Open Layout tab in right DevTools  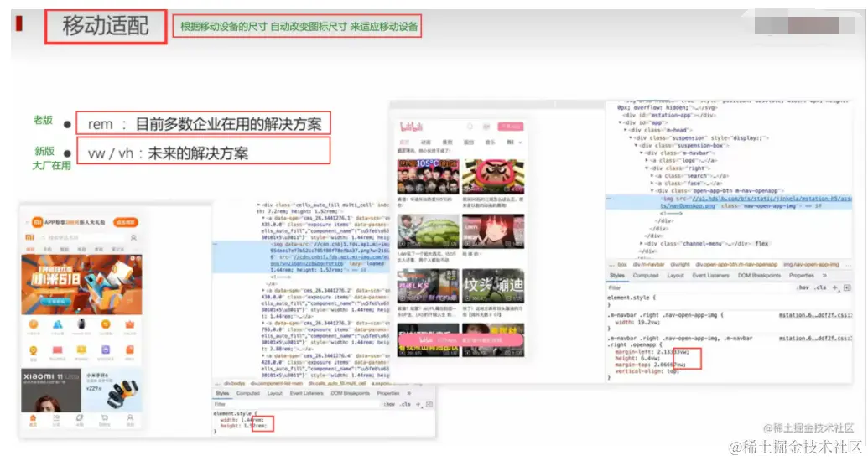coord(675,276)
